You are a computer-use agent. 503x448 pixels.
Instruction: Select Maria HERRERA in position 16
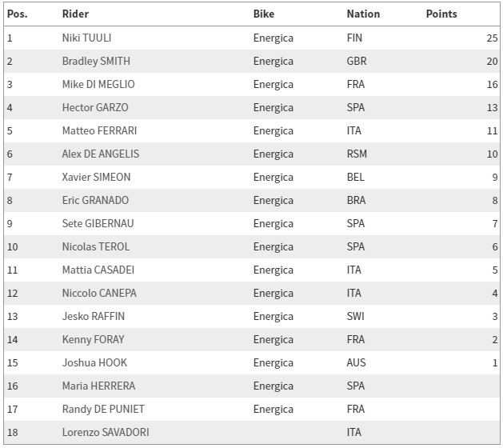(99, 386)
